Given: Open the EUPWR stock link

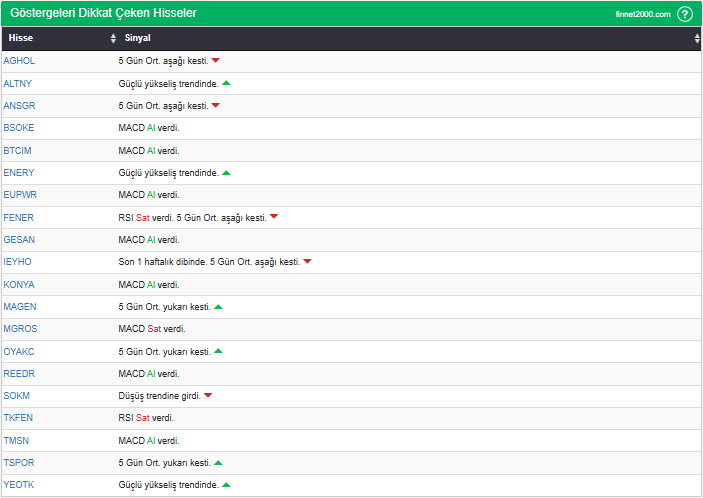Looking at the screenshot, I should click(x=20, y=195).
